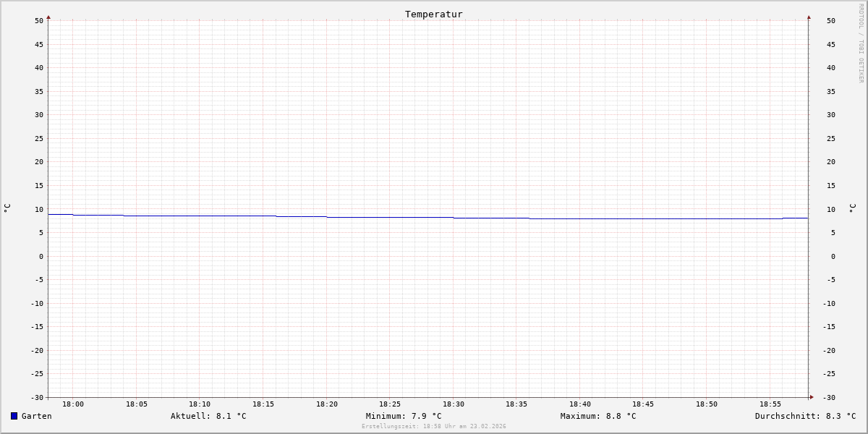Select the Durchschnitt: 8.3 °C value
This screenshot has height=434, width=868.
pyautogui.click(x=806, y=416)
